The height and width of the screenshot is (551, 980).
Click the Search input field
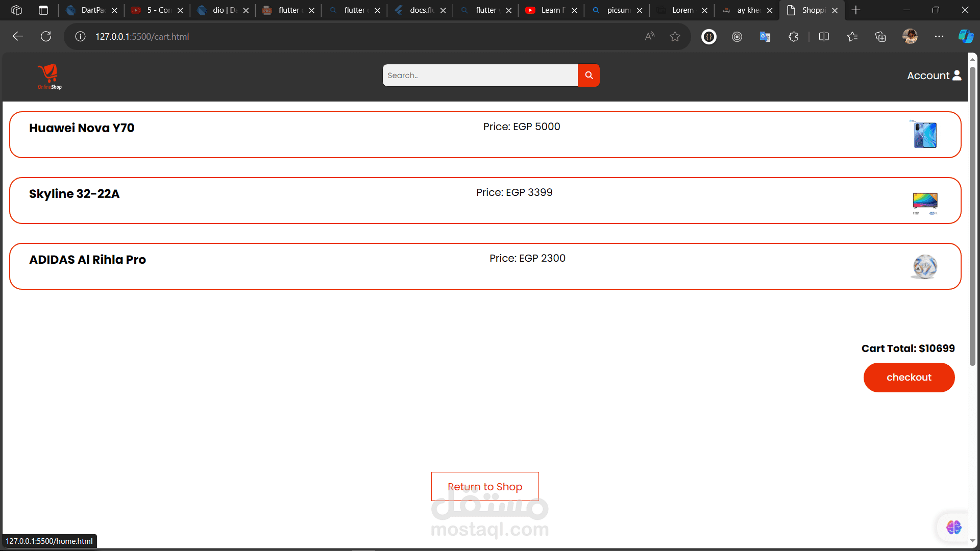[480, 76]
